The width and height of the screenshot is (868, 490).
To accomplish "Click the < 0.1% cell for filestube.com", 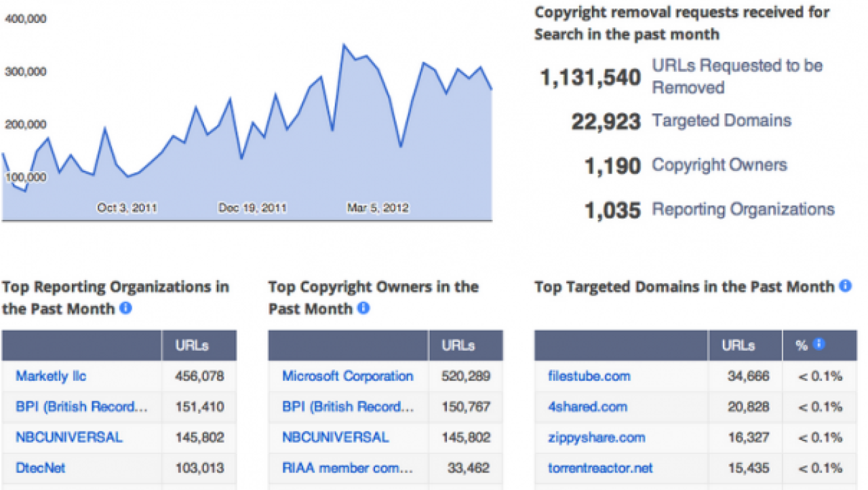I will point(820,376).
